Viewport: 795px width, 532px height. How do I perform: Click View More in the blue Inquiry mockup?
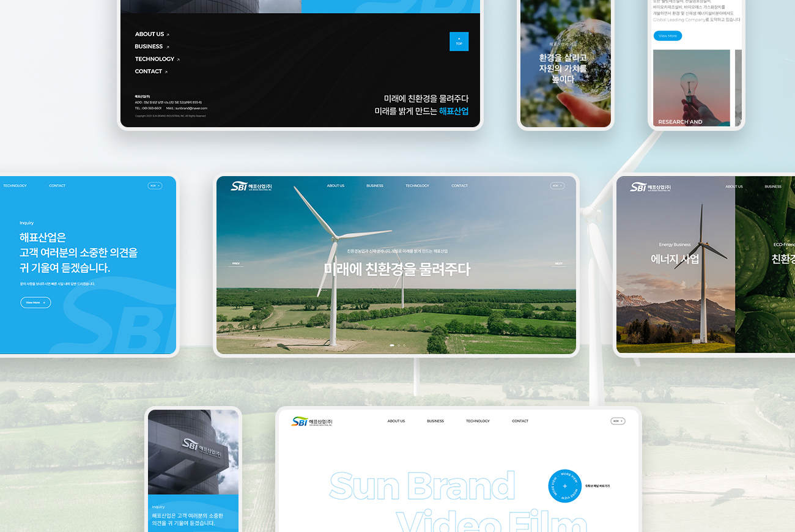click(35, 303)
